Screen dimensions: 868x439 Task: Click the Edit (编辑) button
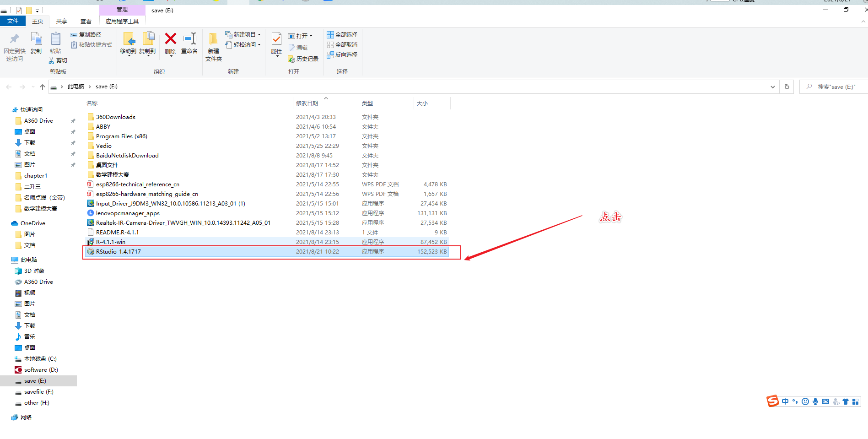coord(298,47)
